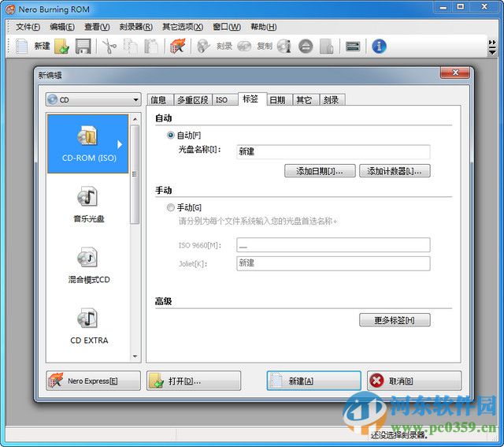Image resolution: width=504 pixels, height=447 pixels.
Task: Open the 刻录器(R) menu
Action: click(135, 27)
